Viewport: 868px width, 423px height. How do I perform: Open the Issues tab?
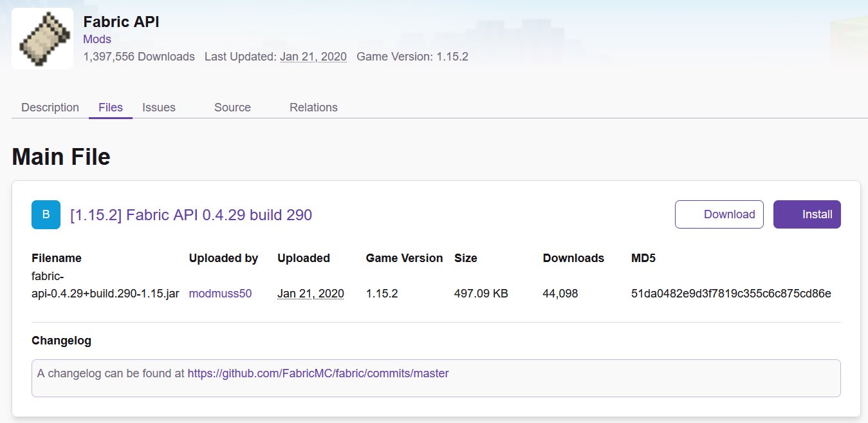[x=159, y=108]
